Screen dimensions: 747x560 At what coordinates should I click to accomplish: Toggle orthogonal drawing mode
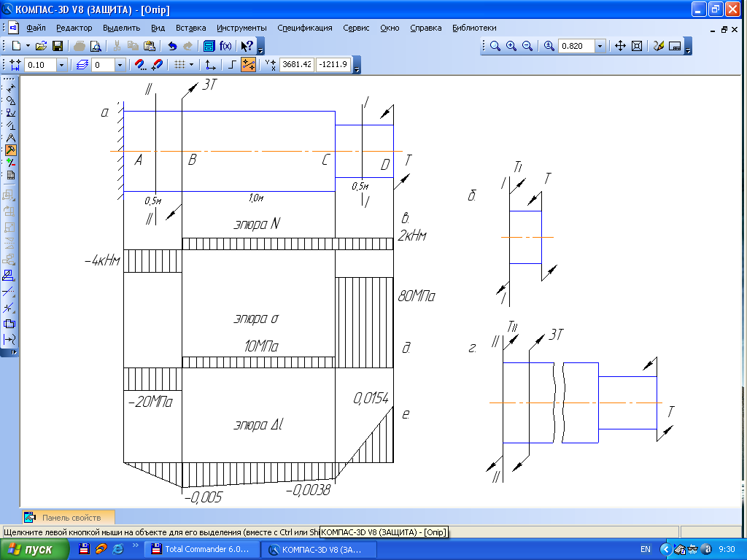[x=232, y=65]
